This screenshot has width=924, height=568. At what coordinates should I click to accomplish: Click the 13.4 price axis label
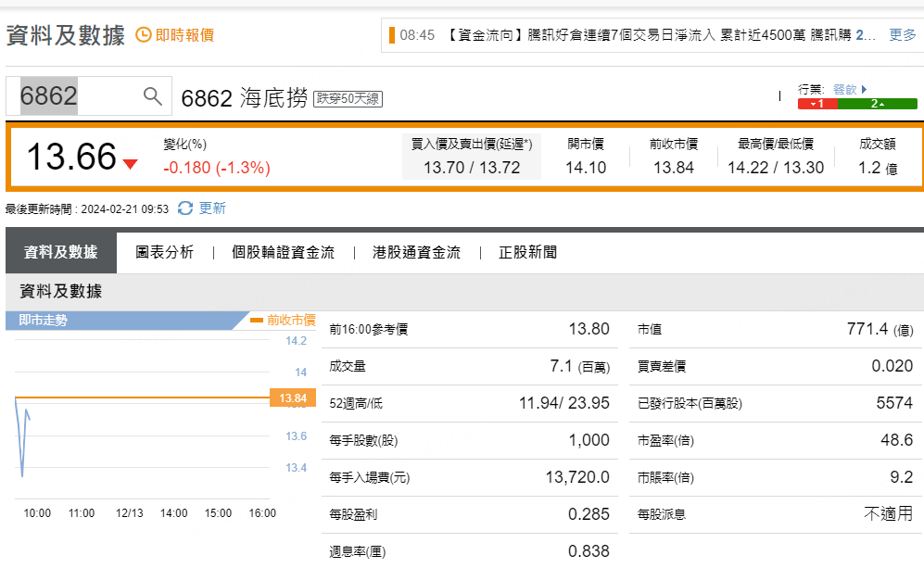coord(296,468)
